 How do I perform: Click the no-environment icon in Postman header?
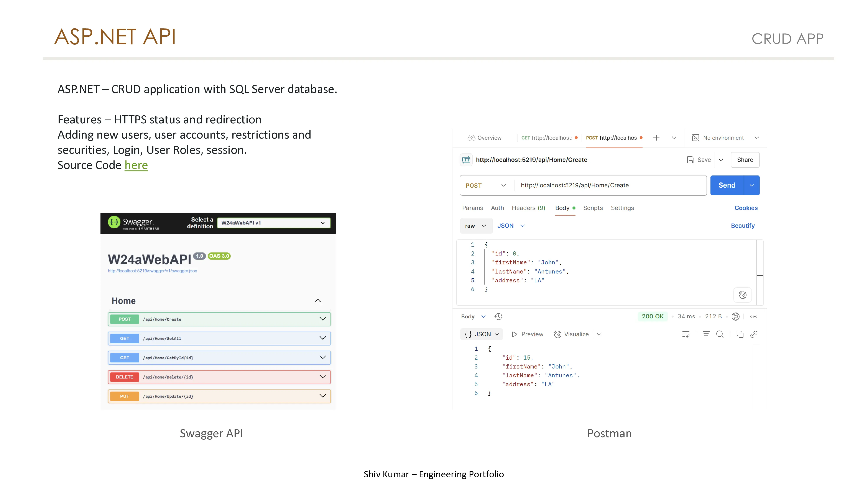point(695,138)
